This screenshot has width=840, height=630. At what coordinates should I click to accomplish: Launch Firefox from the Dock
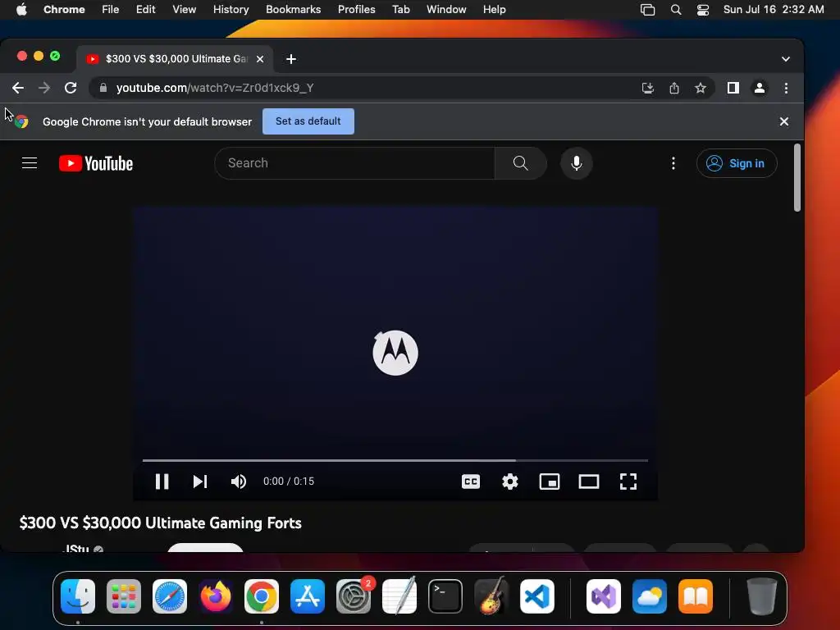pos(216,596)
